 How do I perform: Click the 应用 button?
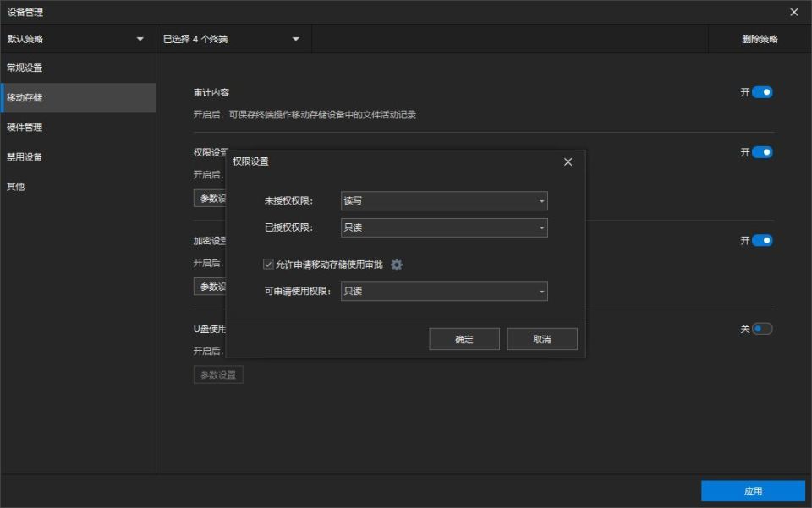click(x=753, y=491)
